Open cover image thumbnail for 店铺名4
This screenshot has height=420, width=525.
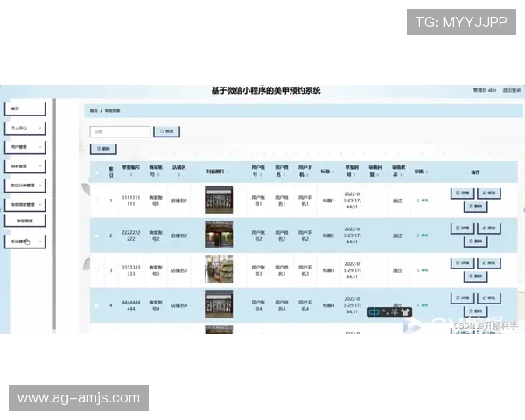(219, 304)
